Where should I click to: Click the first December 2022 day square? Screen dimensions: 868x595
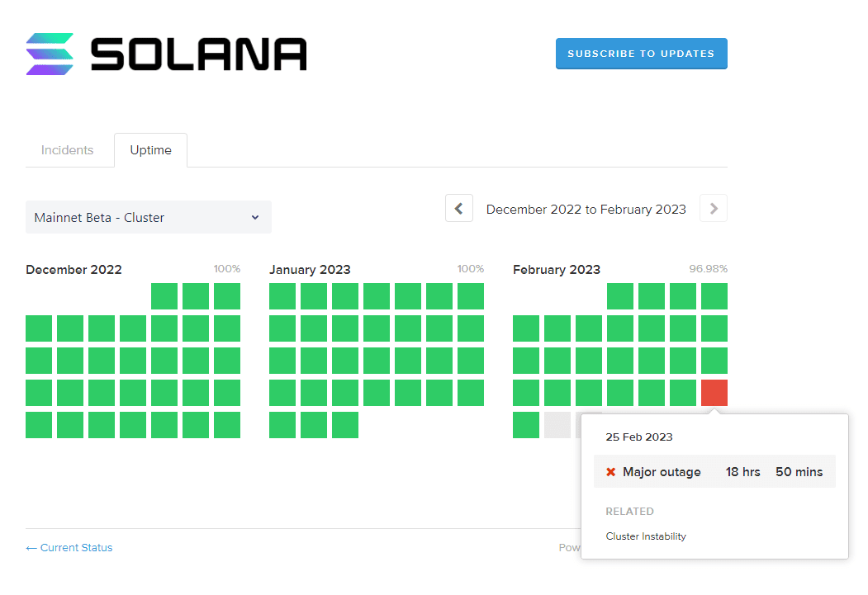tap(164, 296)
